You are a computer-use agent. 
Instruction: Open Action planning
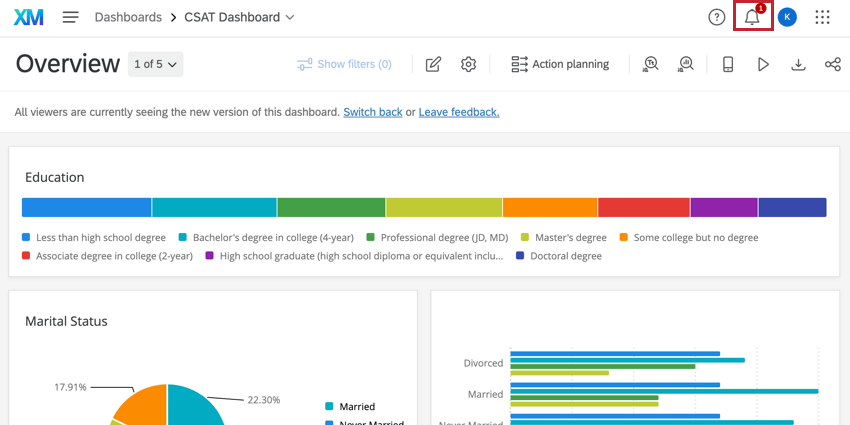pyautogui.click(x=560, y=64)
